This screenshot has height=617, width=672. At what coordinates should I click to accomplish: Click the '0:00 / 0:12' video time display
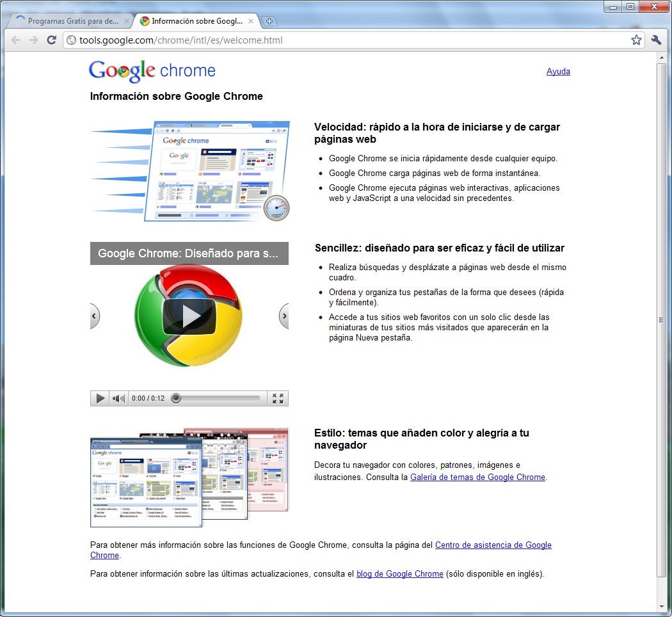click(x=148, y=399)
